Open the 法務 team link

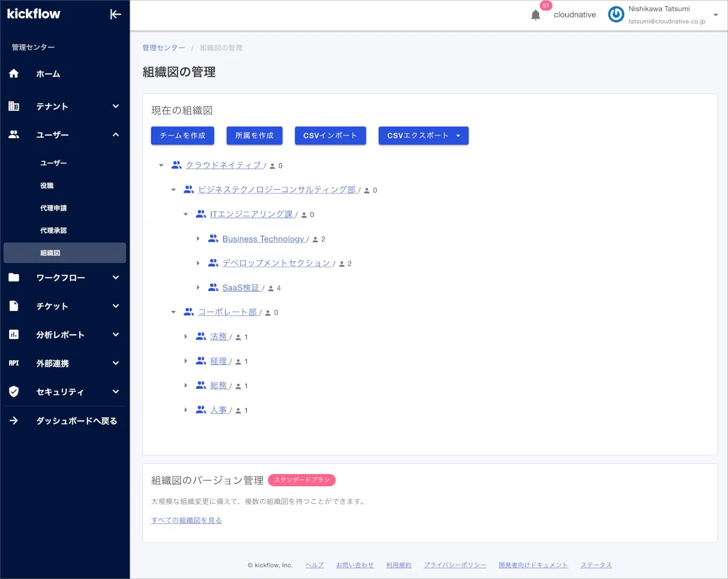pyautogui.click(x=218, y=337)
